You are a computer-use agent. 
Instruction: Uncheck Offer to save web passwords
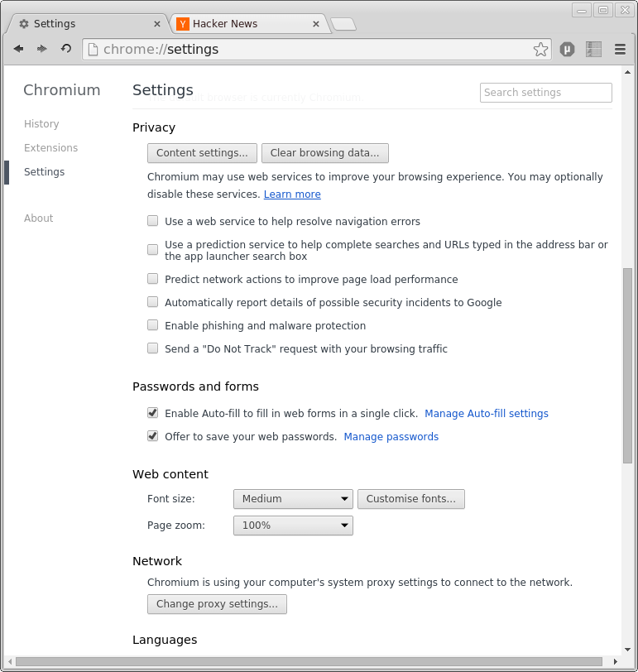pyautogui.click(x=152, y=436)
